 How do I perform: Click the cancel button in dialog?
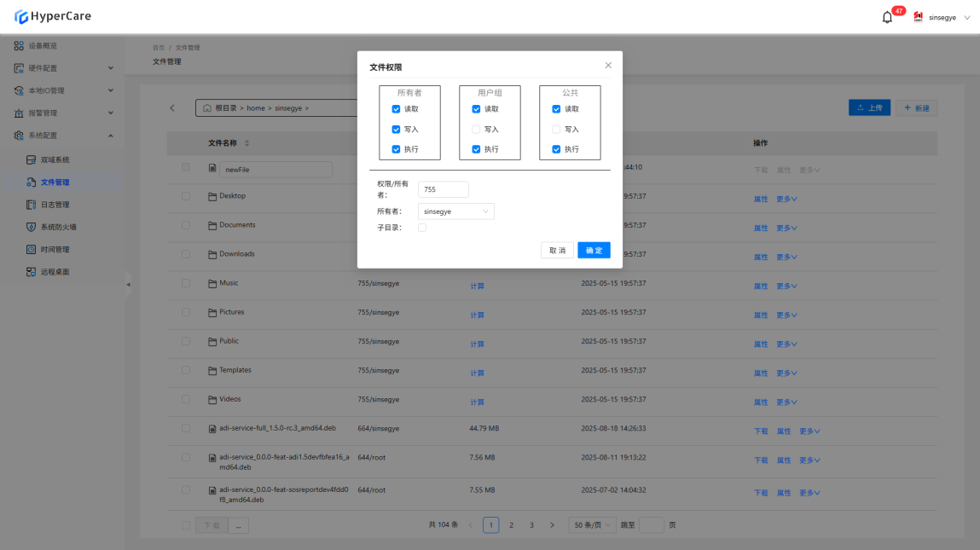557,251
